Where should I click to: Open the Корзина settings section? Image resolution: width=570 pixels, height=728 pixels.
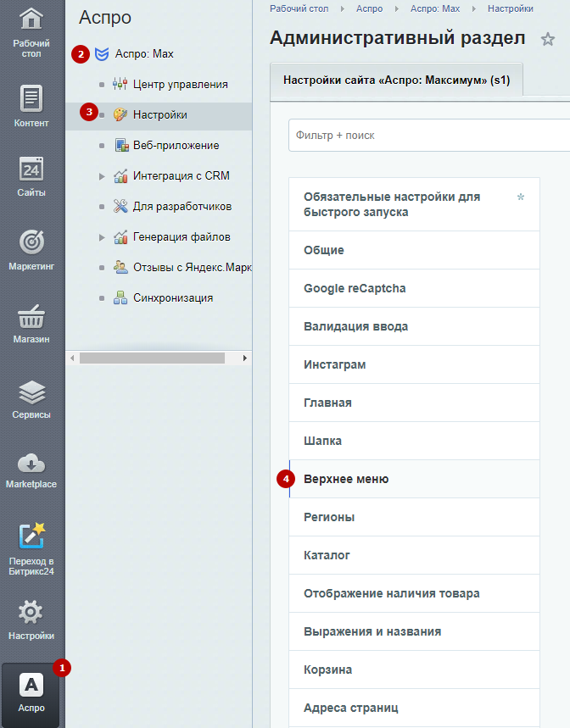(x=414, y=670)
